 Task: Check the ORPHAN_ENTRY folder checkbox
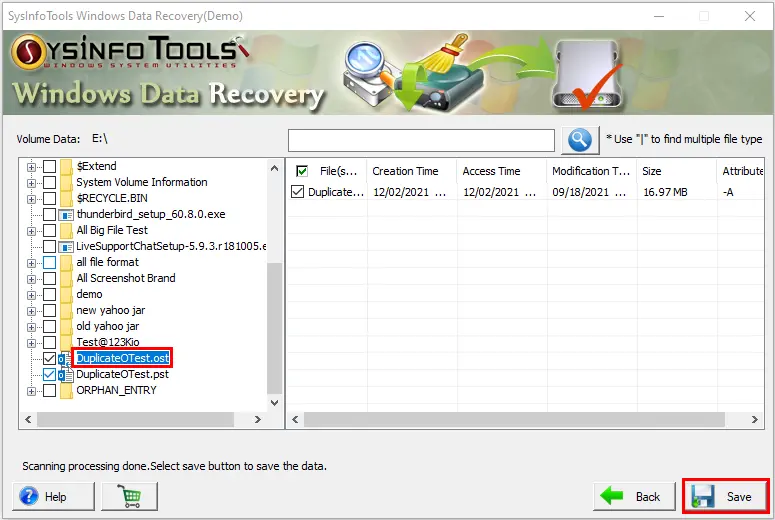pos(49,390)
